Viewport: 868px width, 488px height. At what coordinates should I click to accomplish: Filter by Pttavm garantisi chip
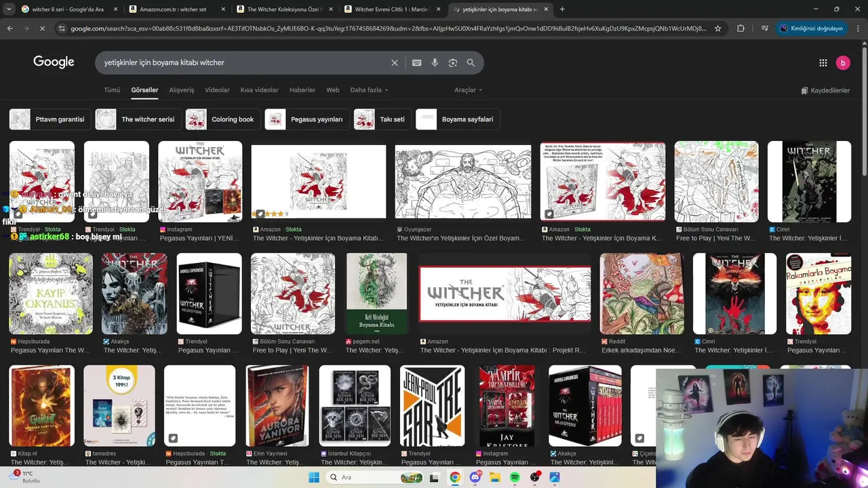(49, 119)
